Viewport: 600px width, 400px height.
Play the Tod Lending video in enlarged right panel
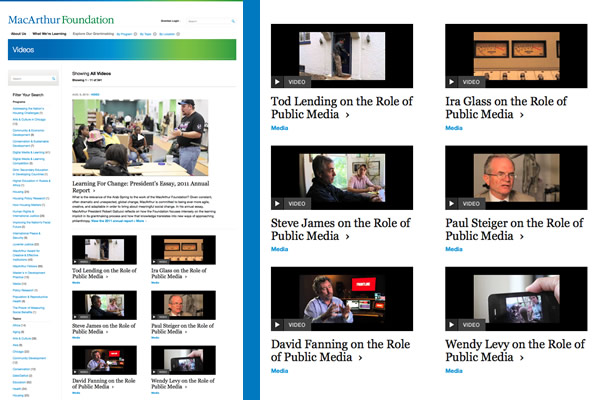(277, 81)
